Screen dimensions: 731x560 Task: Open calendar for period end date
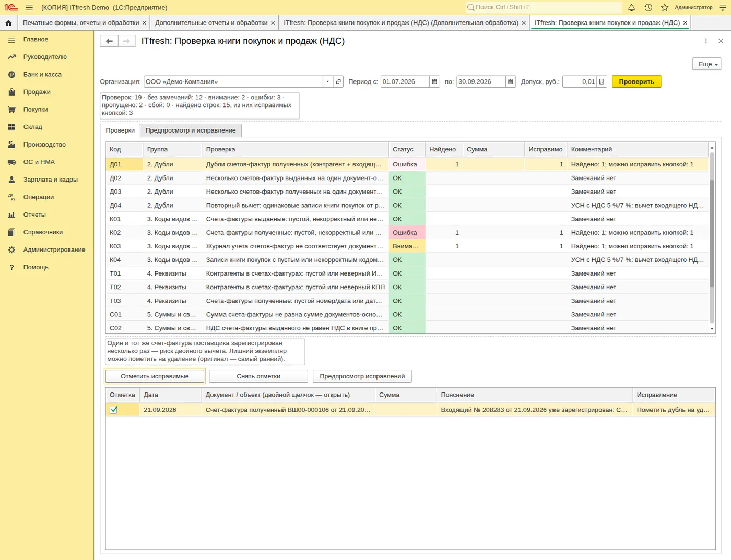[x=511, y=81]
